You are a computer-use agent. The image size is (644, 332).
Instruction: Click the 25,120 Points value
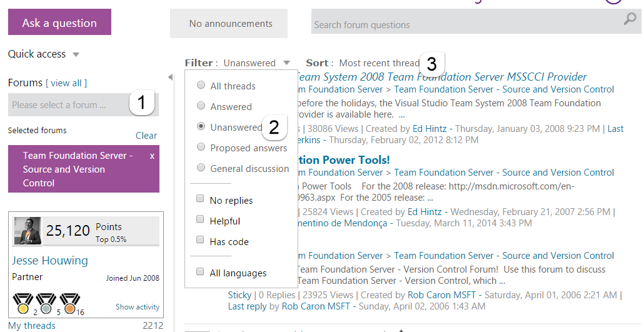coord(68,231)
